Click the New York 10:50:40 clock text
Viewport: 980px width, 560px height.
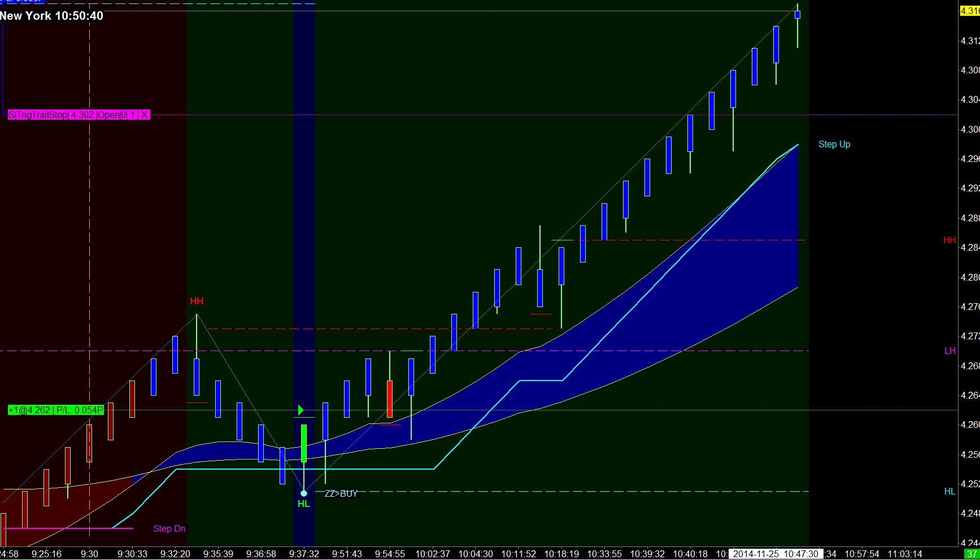[x=51, y=16]
